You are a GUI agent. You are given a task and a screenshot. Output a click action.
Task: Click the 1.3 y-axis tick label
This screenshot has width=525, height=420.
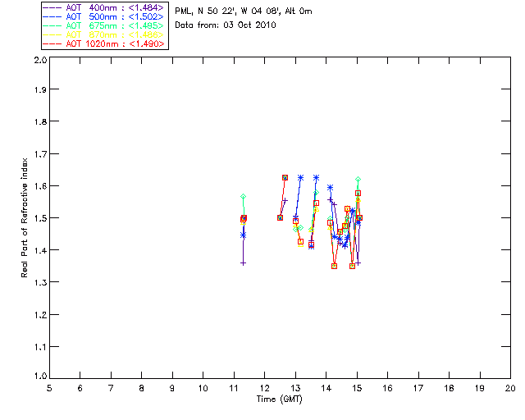[40, 282]
